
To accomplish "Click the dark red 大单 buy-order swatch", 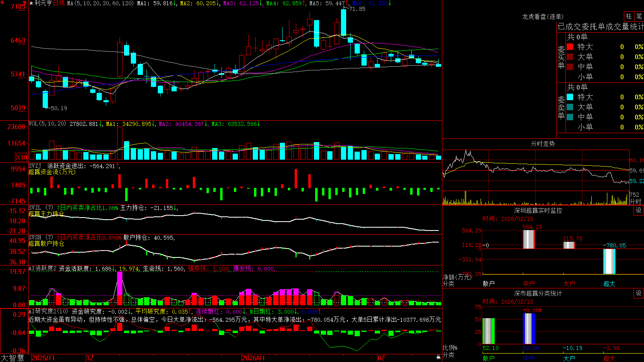I will [x=570, y=57].
